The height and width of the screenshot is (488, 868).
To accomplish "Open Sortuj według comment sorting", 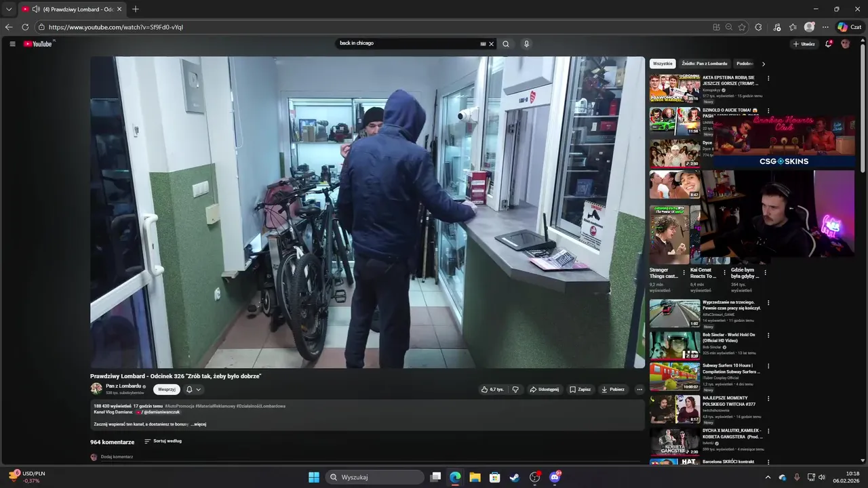I will (163, 441).
